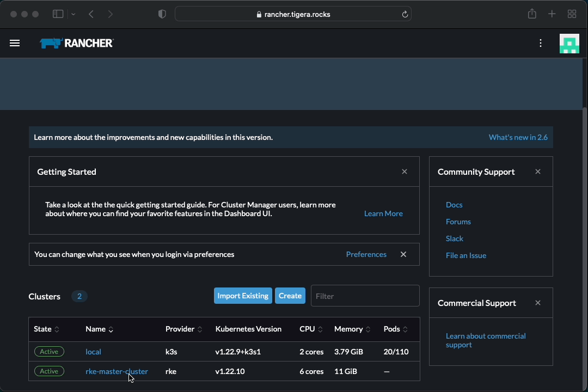Click the Create cluster button

[x=290, y=296]
